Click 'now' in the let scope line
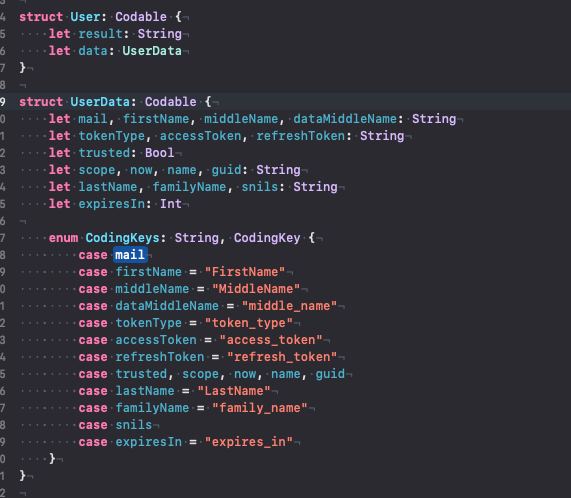This screenshot has height=498, width=571. [x=141, y=170]
